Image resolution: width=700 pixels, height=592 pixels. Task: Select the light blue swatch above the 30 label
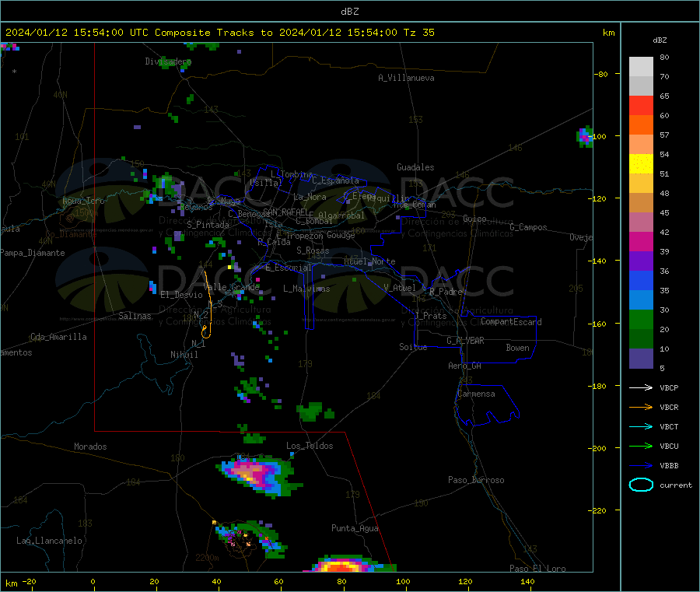[641, 300]
